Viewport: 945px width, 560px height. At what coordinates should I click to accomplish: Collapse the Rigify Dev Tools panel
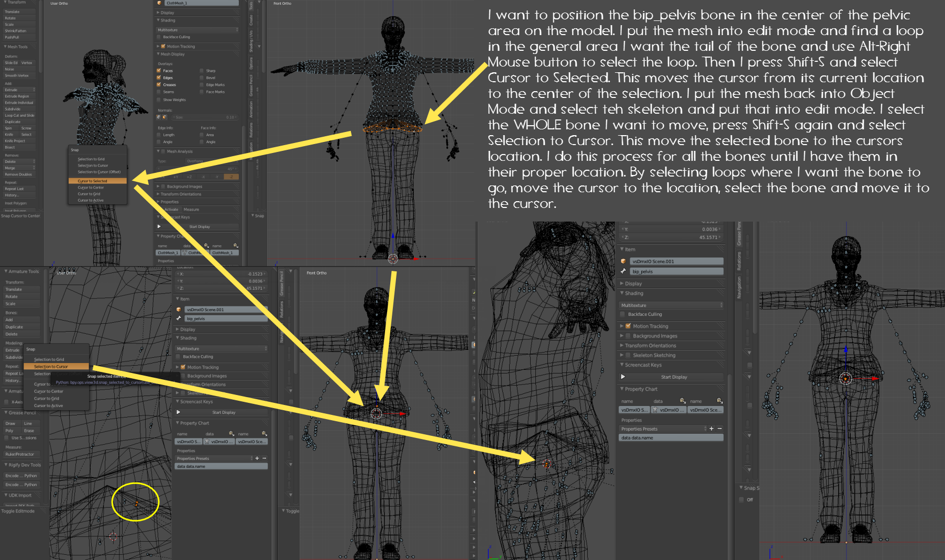(6, 465)
